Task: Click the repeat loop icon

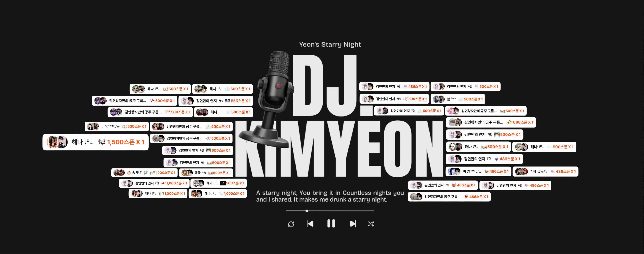Action: [x=291, y=224]
